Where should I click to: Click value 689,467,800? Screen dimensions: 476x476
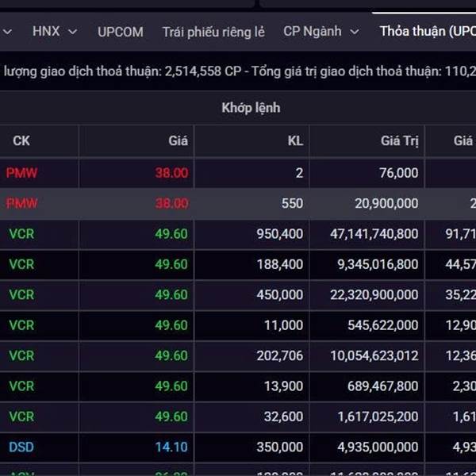click(x=383, y=386)
